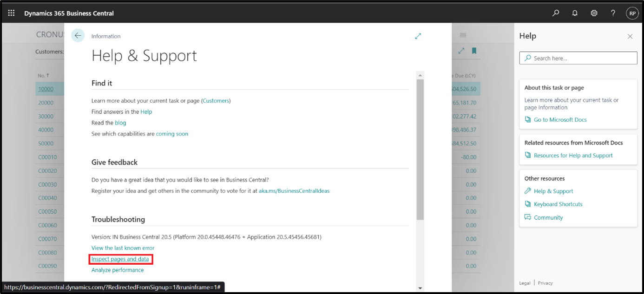Image resolution: width=644 pixels, height=294 pixels.
Task: Select customer row 30000
Action: tap(46, 116)
